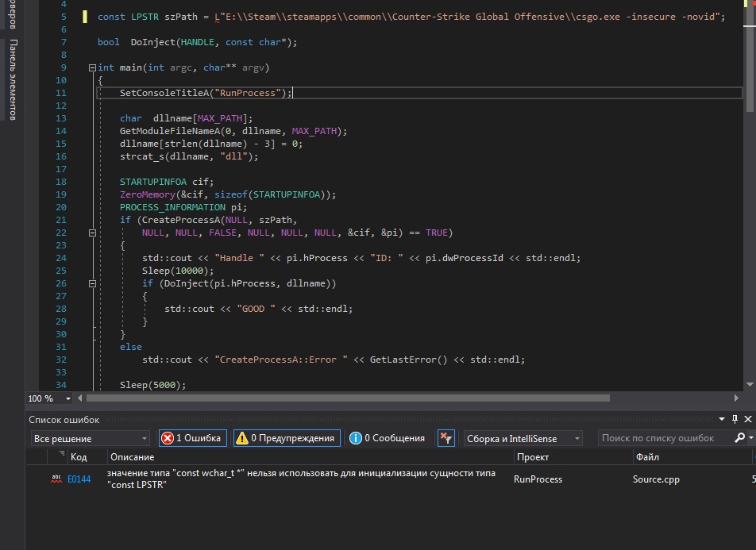The height and width of the screenshot is (550, 756).
Task: Sort errors by the 'Описание' column
Action: tap(132, 457)
